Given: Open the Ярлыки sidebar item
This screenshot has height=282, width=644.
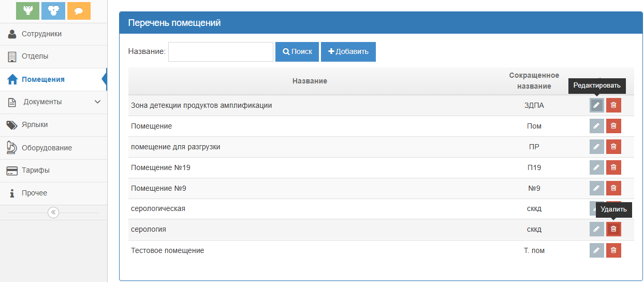Looking at the screenshot, I should [x=35, y=125].
